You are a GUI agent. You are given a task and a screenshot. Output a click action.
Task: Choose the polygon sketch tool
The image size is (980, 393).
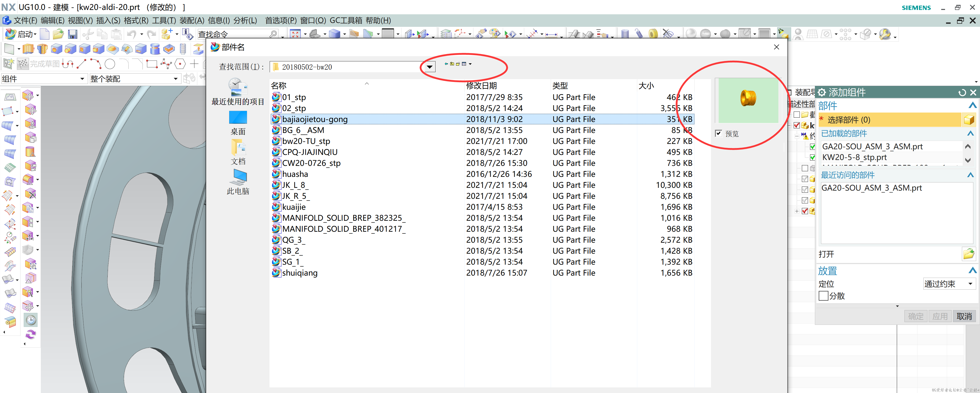(180, 64)
